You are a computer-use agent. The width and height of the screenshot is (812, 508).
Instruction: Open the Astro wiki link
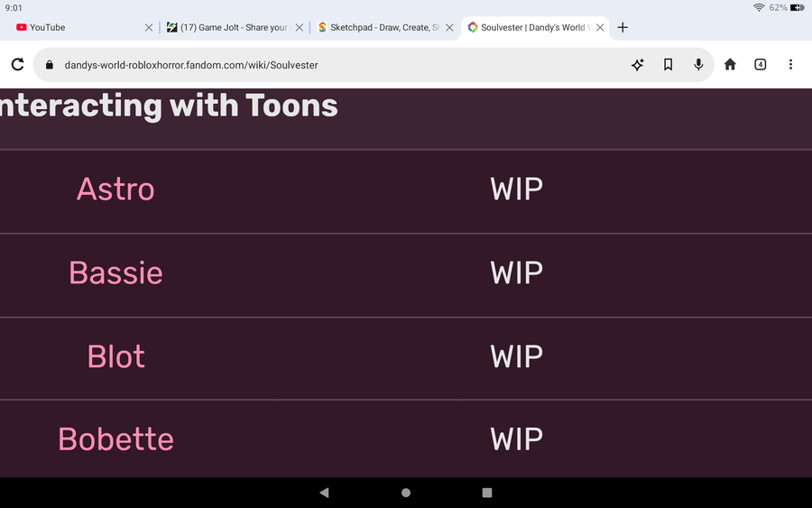tap(115, 189)
